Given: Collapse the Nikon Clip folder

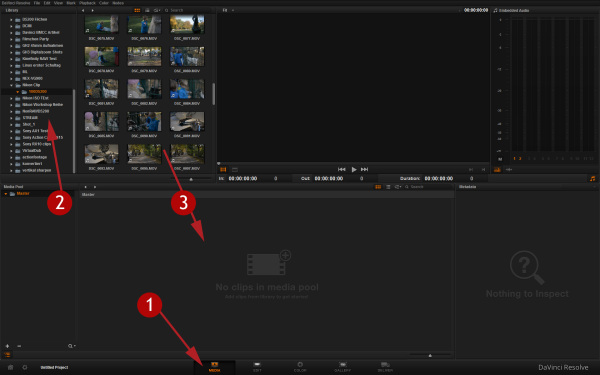Looking at the screenshot, I should click(x=11, y=85).
